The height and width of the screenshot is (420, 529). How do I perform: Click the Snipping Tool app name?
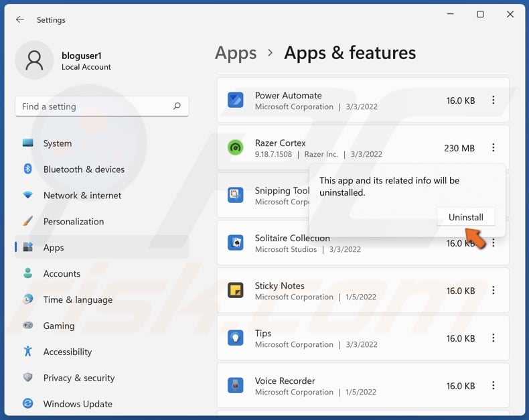pyautogui.click(x=282, y=190)
